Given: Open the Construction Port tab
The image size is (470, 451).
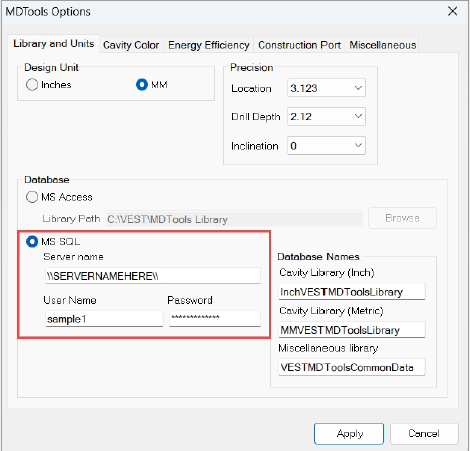Looking at the screenshot, I should pos(299,45).
